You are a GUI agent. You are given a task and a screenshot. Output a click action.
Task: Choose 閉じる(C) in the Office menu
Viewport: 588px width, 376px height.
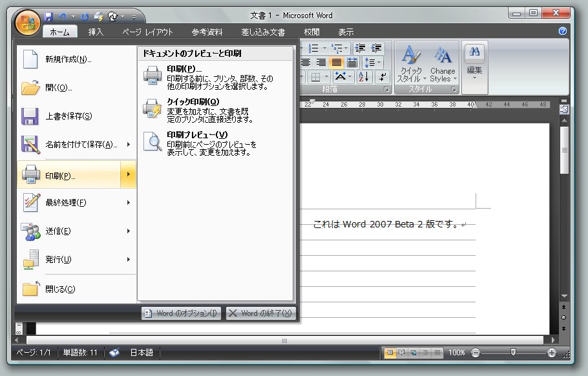(76, 289)
